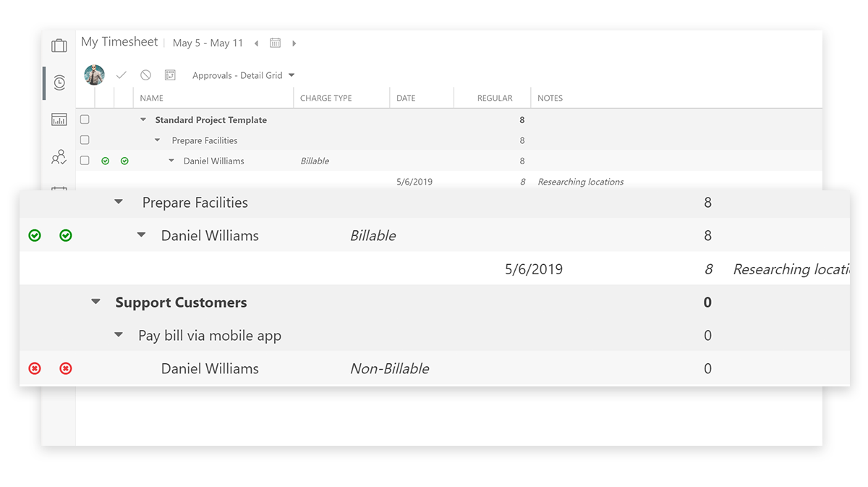Screen dimensions: 868x487
Task: Go to previous week with the left arrow
Action: click(257, 43)
